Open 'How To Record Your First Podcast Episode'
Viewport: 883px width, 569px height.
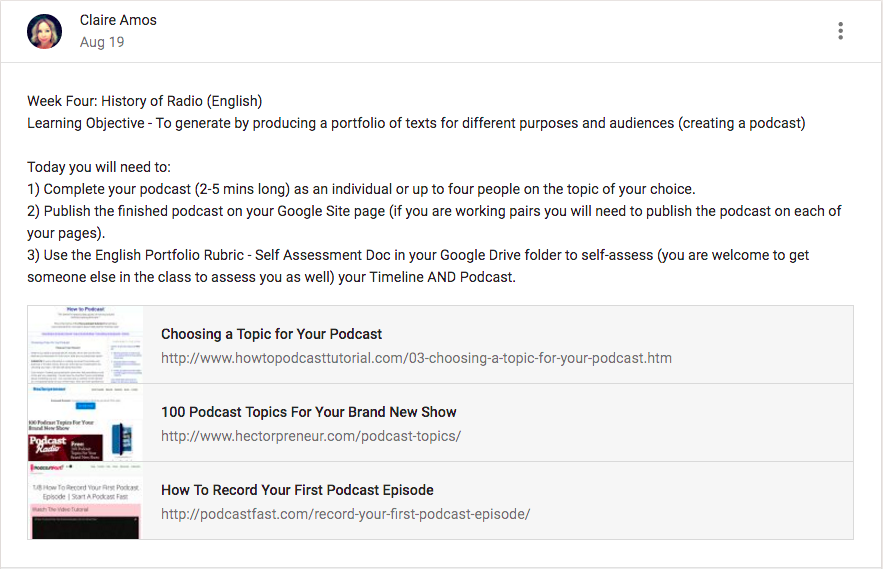point(297,490)
